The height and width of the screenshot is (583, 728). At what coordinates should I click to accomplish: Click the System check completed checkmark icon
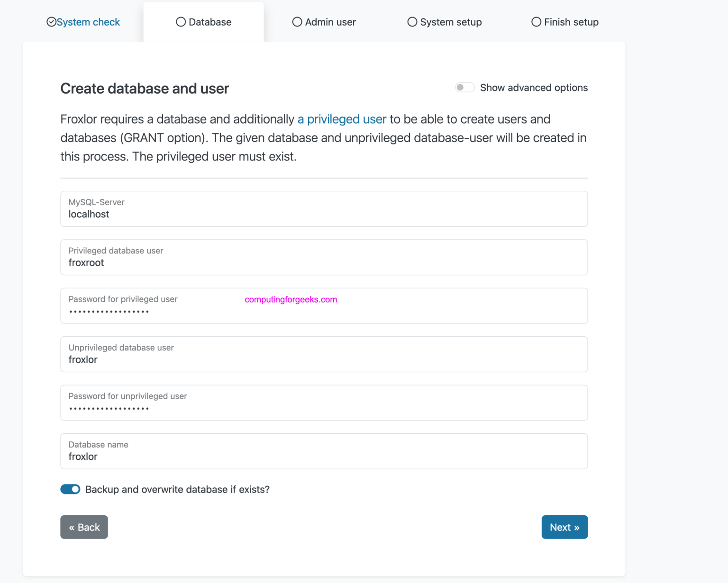coord(51,22)
